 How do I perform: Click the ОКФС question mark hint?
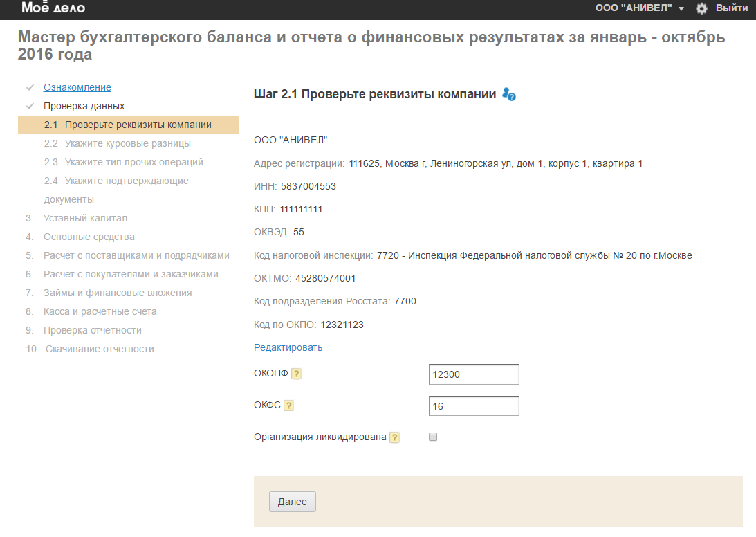(x=289, y=406)
